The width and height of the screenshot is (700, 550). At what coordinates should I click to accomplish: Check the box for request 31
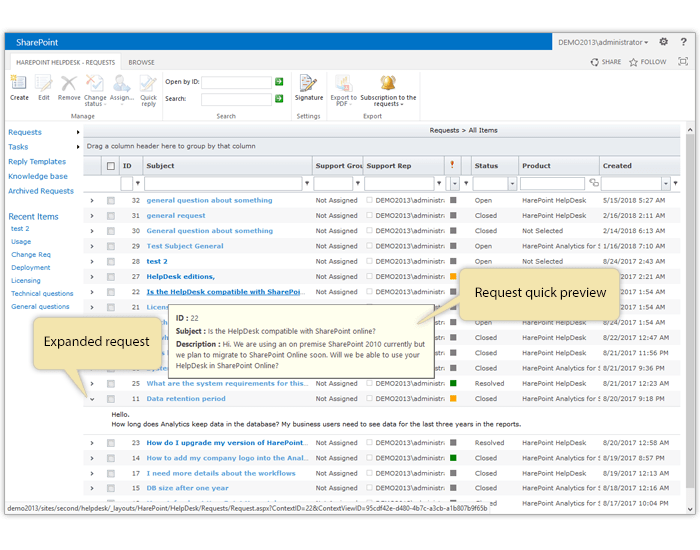111,216
